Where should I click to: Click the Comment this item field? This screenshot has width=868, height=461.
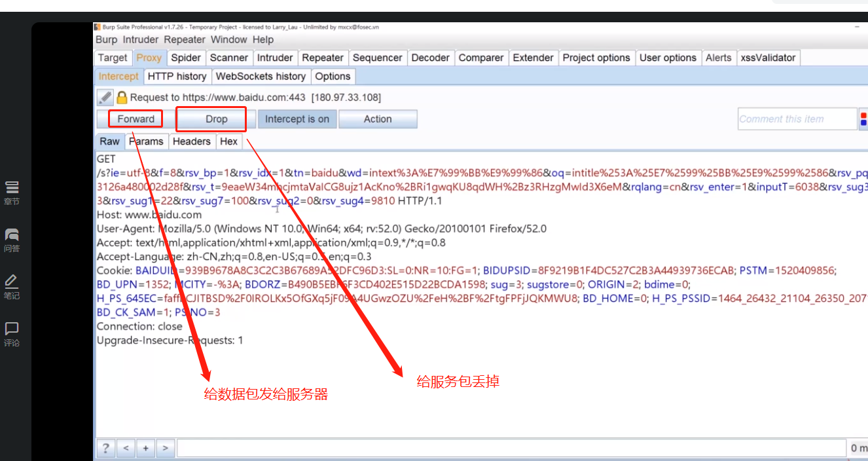797,119
